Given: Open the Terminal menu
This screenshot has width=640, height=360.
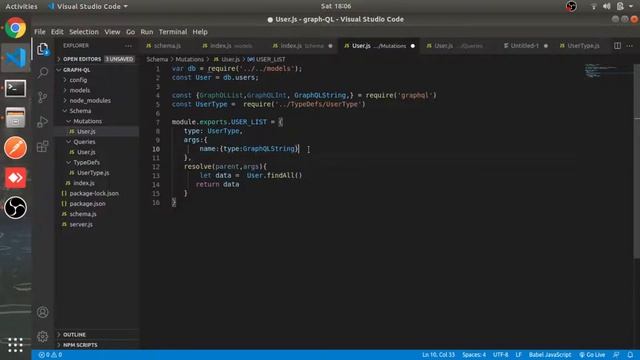Looking at the screenshot, I should (173, 32).
